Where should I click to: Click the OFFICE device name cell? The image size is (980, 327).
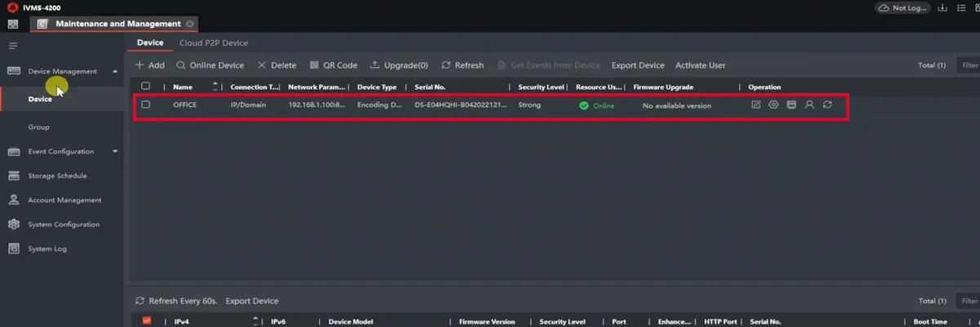point(185,105)
